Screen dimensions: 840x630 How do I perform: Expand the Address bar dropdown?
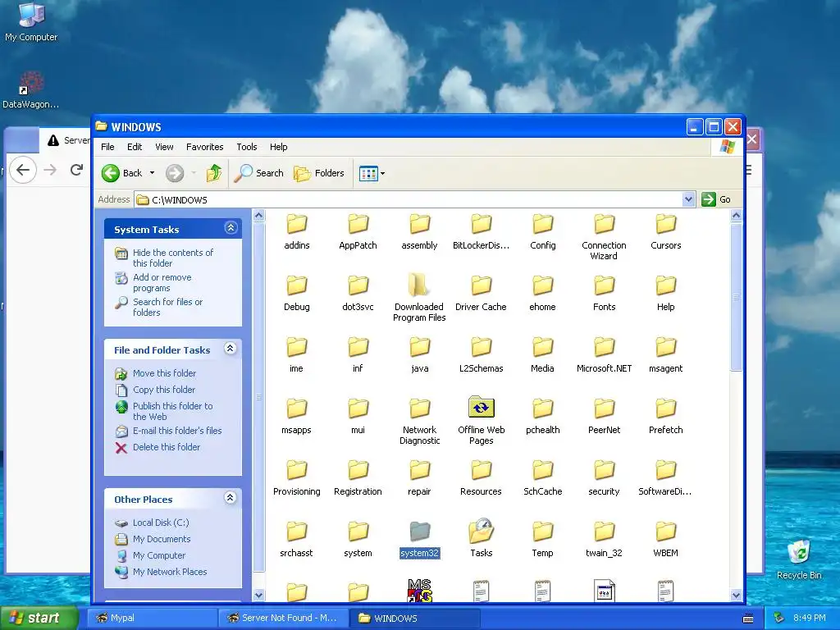pyautogui.click(x=688, y=200)
